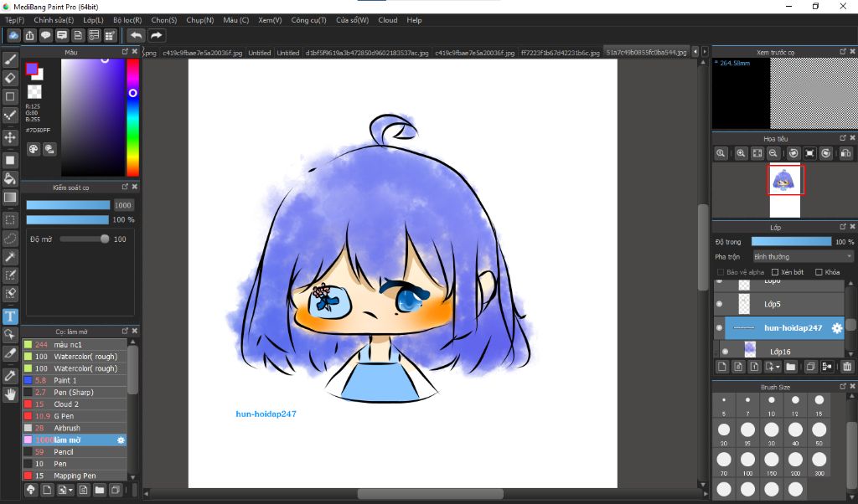Viewport: 858px width, 504px height.
Task: Select the G Pen brush
Action: (x=75, y=416)
